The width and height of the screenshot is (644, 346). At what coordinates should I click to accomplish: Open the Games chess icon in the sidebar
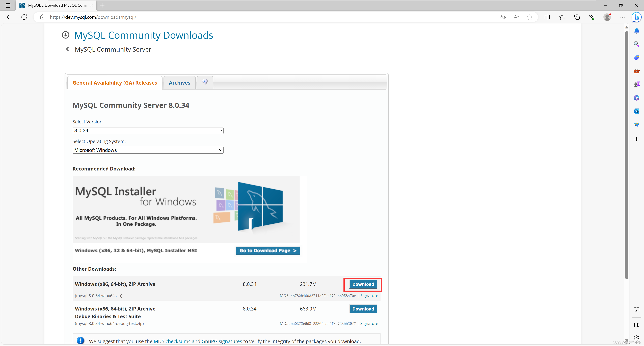[636, 84]
